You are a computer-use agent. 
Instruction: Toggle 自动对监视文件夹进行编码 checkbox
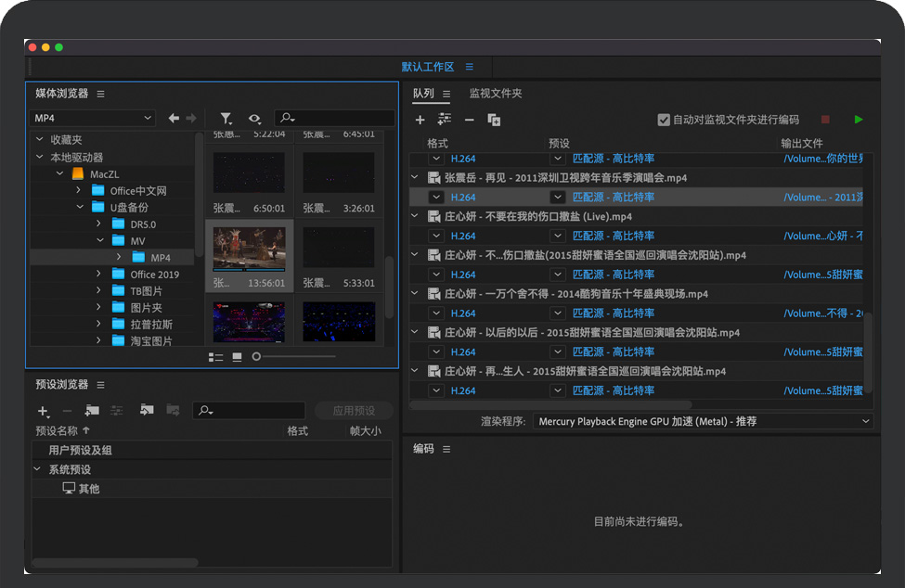[x=664, y=120]
